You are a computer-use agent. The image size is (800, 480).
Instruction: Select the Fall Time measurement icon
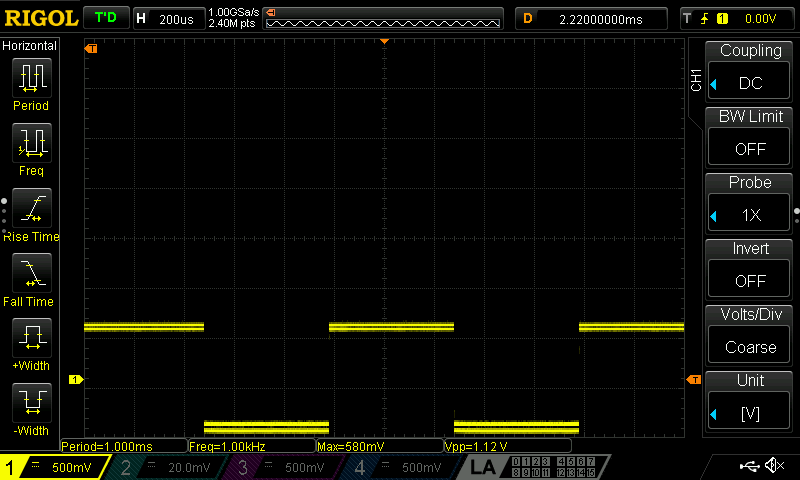point(32,272)
